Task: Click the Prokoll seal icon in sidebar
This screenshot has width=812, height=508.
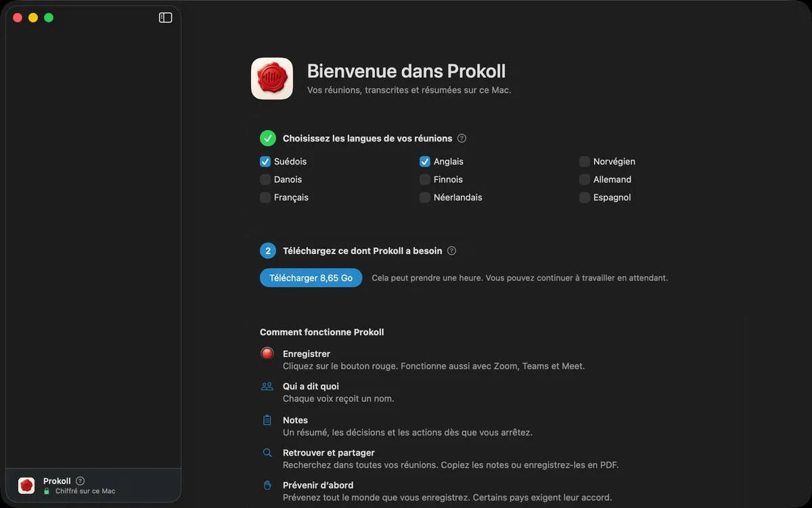Action: (x=26, y=486)
